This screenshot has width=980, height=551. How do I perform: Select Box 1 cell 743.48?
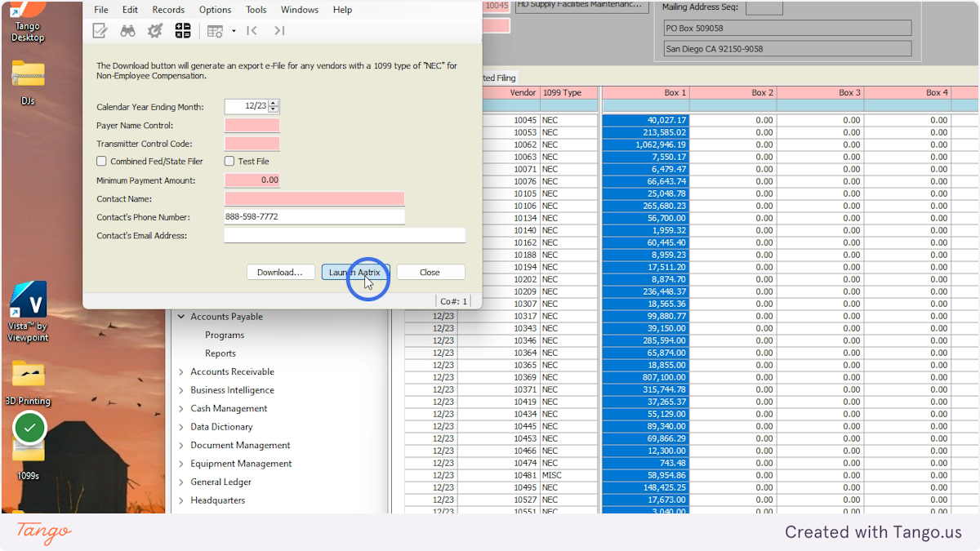point(646,463)
